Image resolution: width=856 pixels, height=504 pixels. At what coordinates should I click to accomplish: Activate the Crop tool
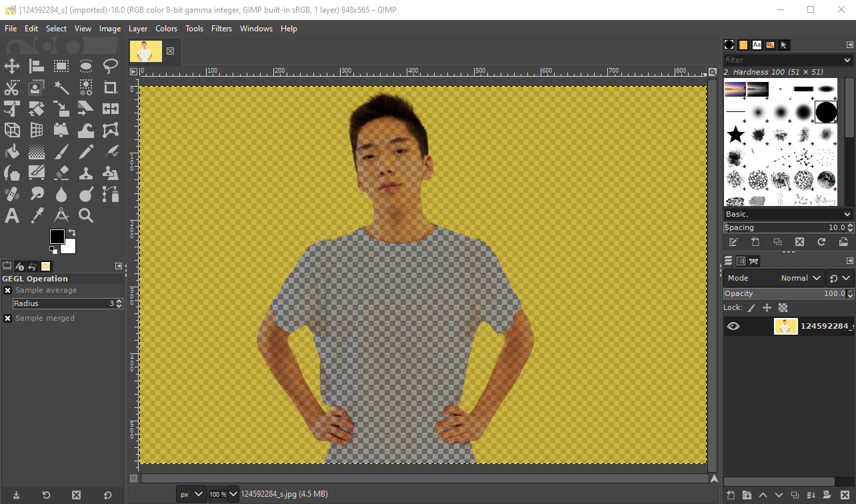point(111,87)
